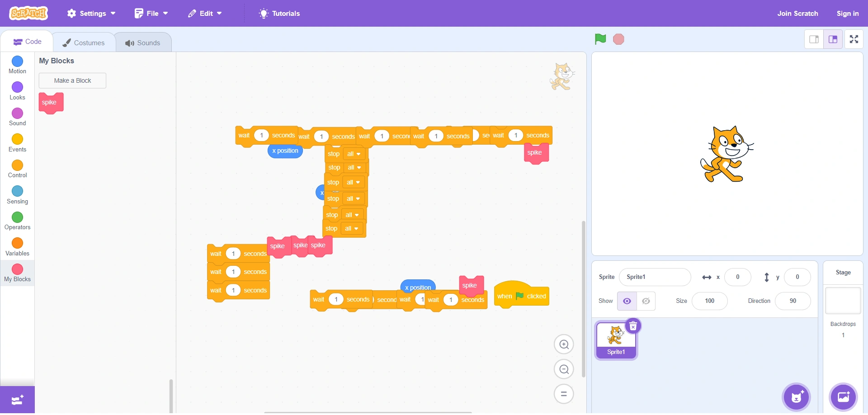The height and width of the screenshot is (415, 868).
Task: Open the Sound block category
Action: 17,117
